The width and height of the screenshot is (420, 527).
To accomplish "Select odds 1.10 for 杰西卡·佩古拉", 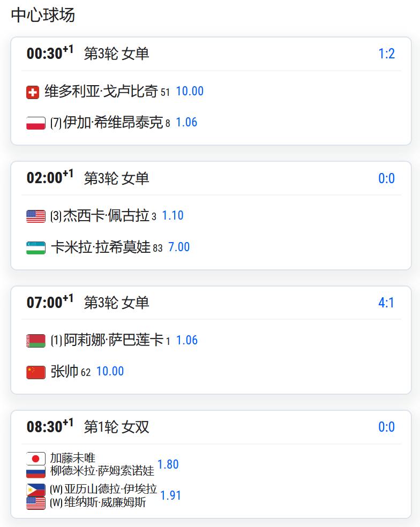I will 172,215.
